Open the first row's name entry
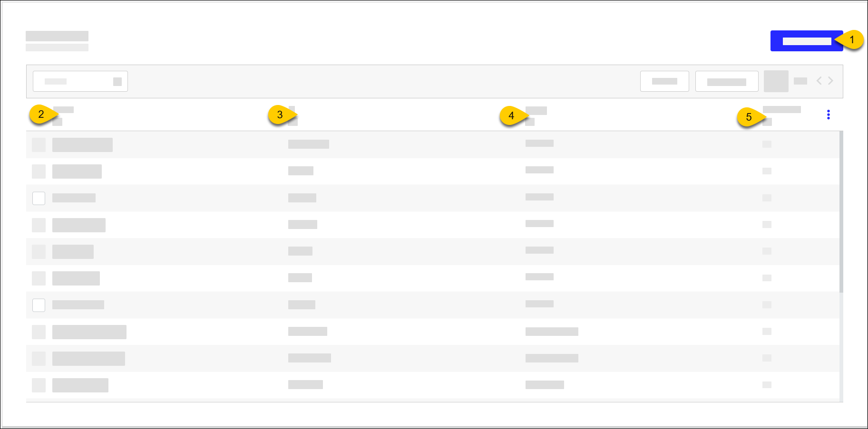868x429 pixels. [82, 145]
